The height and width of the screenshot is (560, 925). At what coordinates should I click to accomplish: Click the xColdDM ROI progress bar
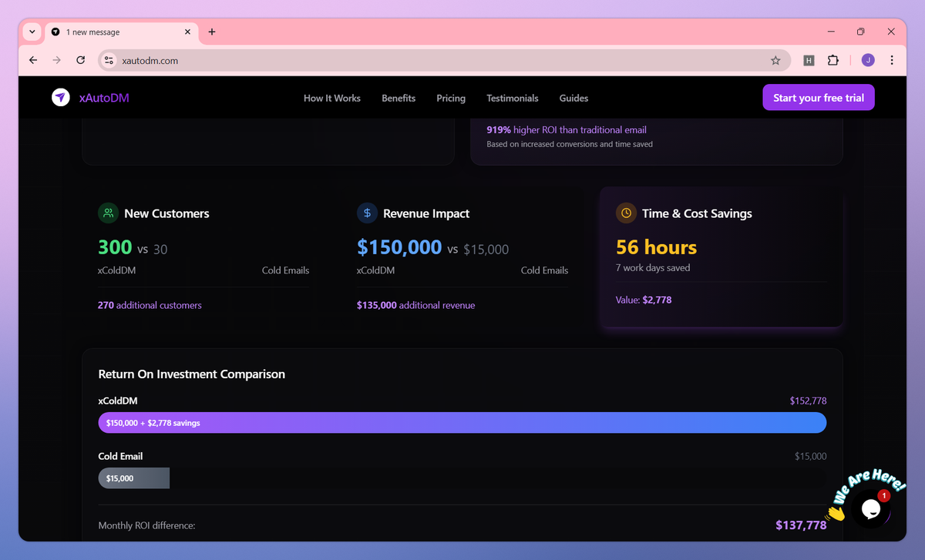tap(462, 422)
